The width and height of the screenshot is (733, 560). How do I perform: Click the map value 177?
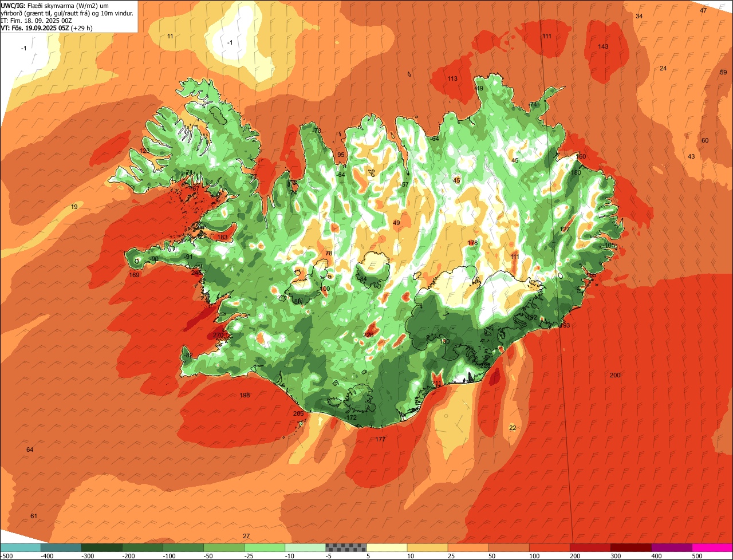pyautogui.click(x=380, y=439)
